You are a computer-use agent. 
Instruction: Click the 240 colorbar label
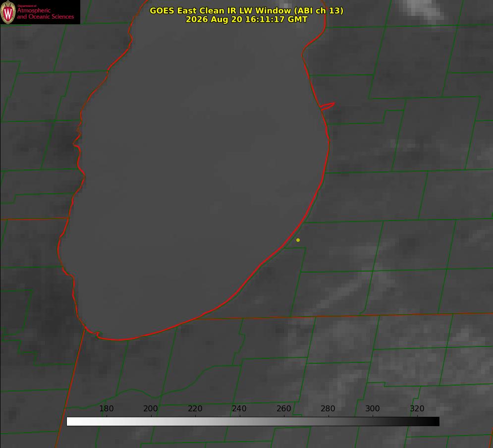239,408
